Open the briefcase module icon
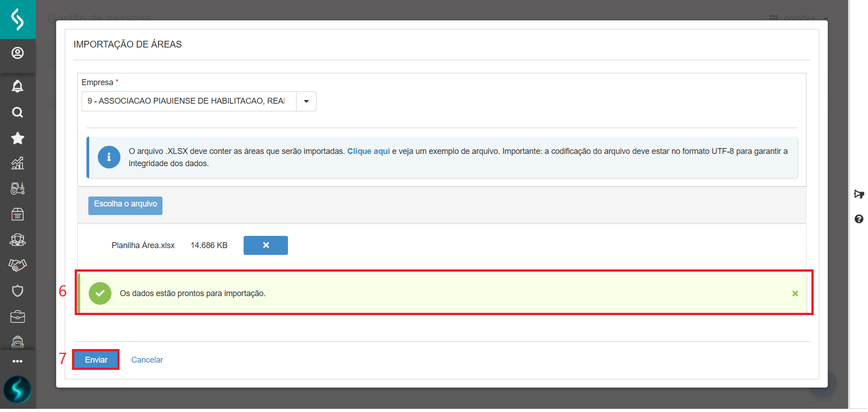Screen dimensions: 868x412 click(x=18, y=316)
